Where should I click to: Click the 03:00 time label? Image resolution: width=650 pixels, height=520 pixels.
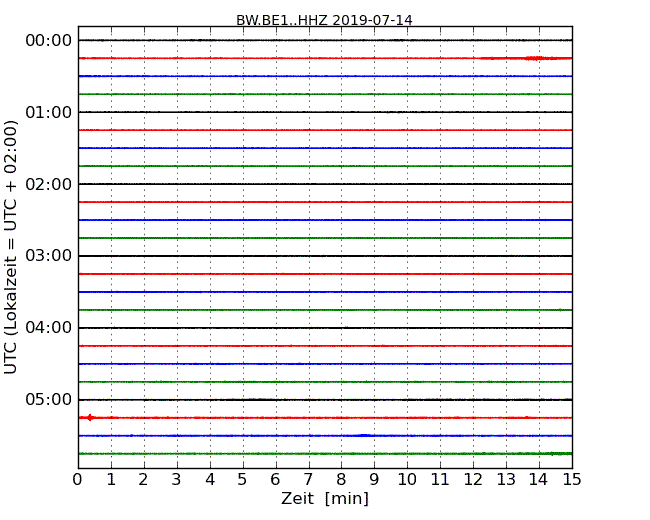pyautogui.click(x=49, y=256)
